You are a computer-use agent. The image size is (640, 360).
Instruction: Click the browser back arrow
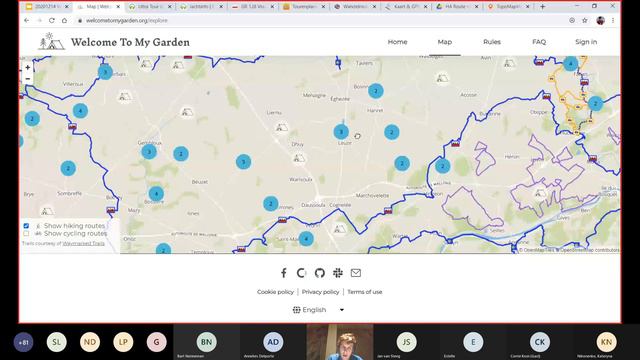27,20
